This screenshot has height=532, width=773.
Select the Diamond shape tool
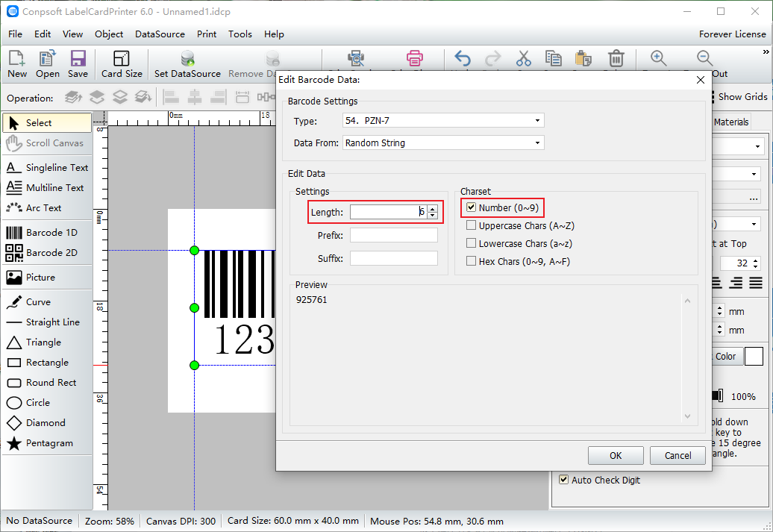47,422
